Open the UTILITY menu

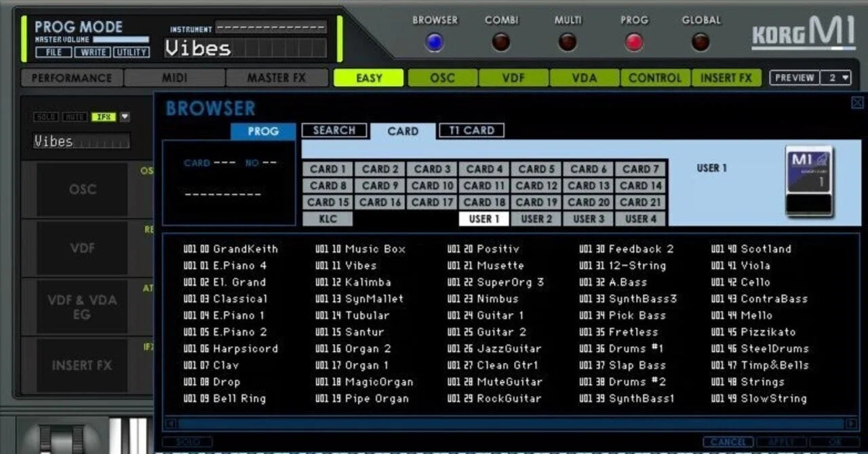tap(131, 52)
